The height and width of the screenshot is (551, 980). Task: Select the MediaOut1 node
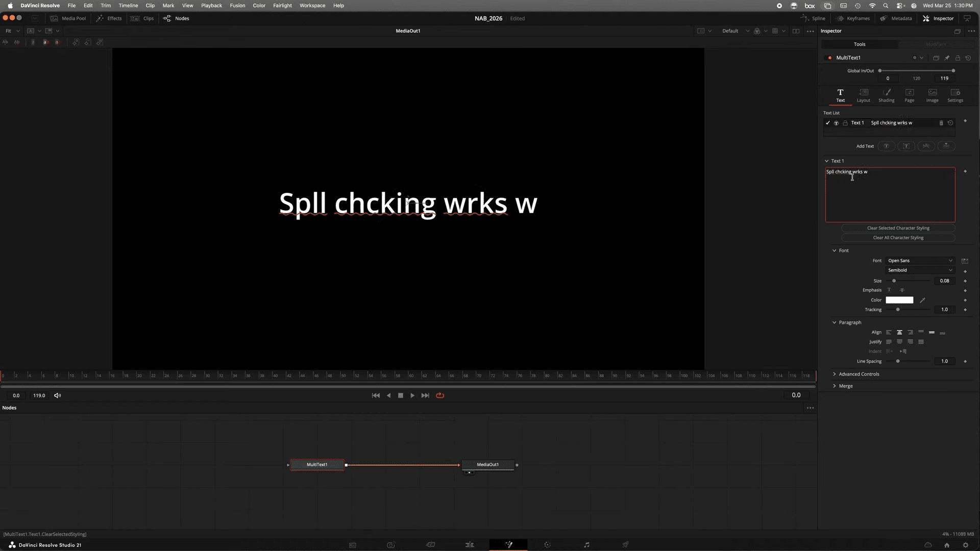pyautogui.click(x=487, y=464)
